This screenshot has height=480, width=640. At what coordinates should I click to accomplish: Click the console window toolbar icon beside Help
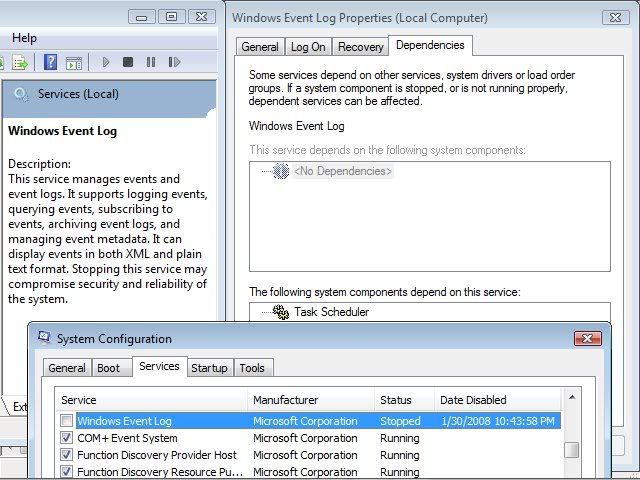[x=74, y=63]
